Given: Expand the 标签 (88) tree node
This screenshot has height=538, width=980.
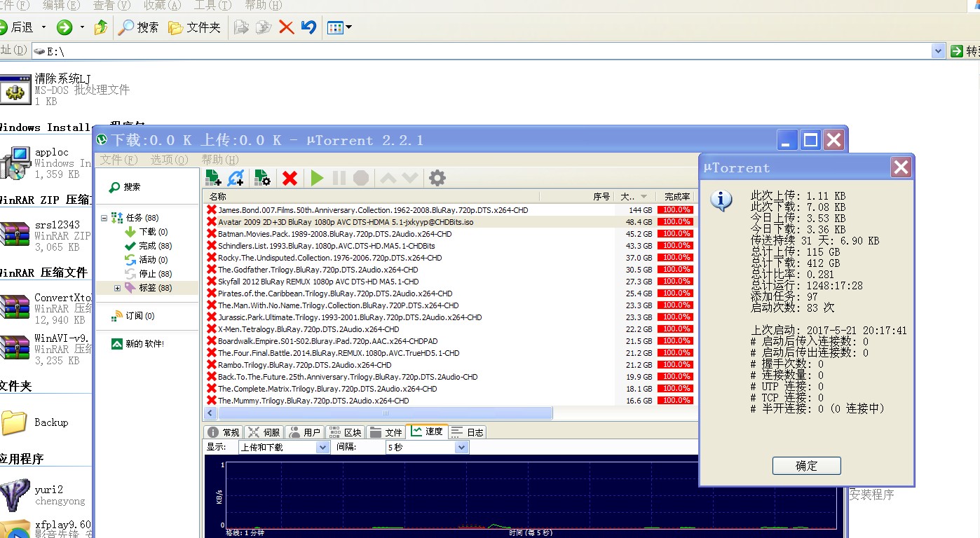Looking at the screenshot, I should (117, 288).
